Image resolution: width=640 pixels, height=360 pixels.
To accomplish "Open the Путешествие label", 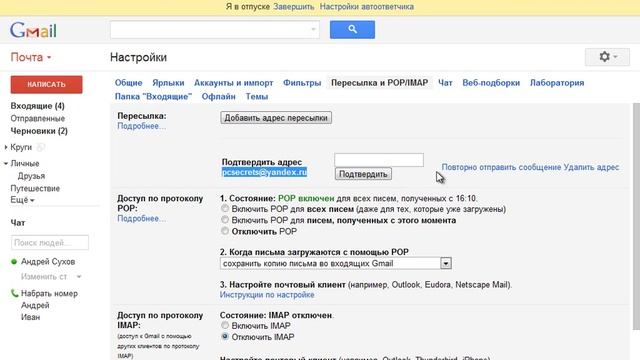I will pyautogui.click(x=35, y=189).
